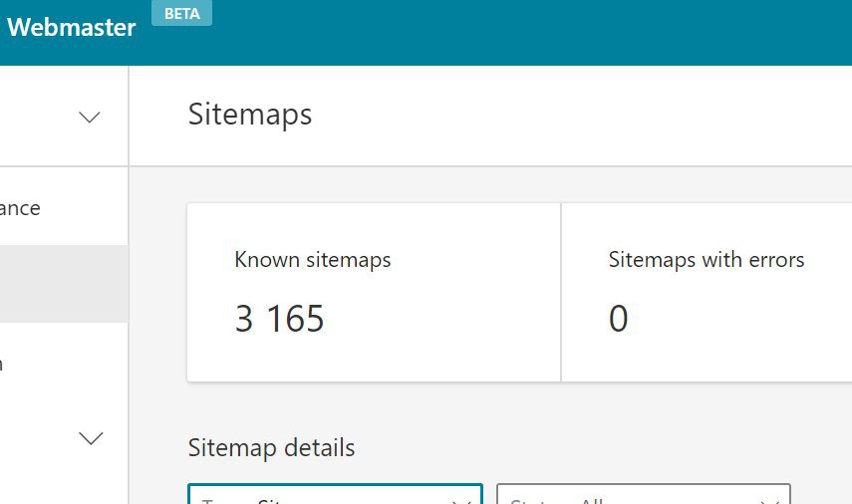The image size is (852, 504).
Task: Click the Sitemap details heading
Action: coord(271,448)
